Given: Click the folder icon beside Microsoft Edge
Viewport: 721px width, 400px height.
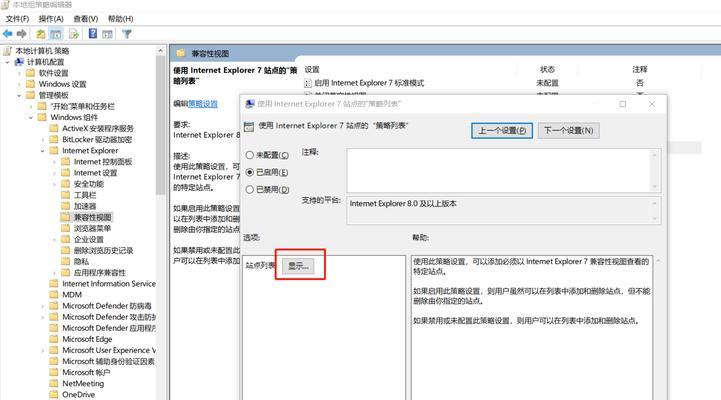Looking at the screenshot, I should [x=54, y=339].
